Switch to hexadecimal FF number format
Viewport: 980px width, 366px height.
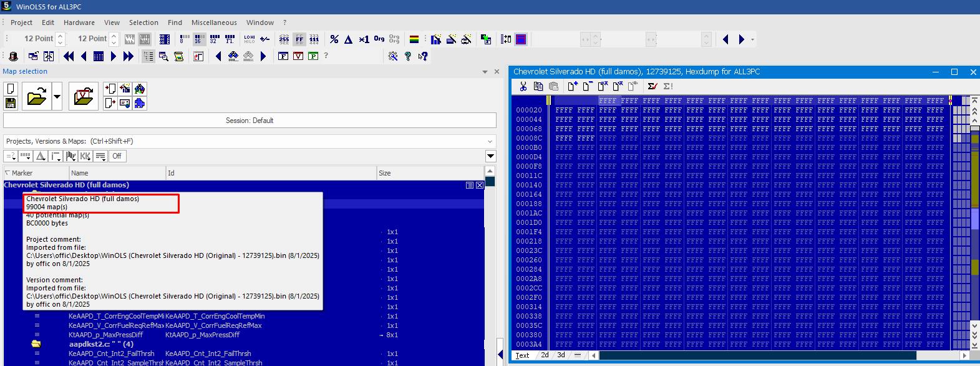[x=299, y=39]
